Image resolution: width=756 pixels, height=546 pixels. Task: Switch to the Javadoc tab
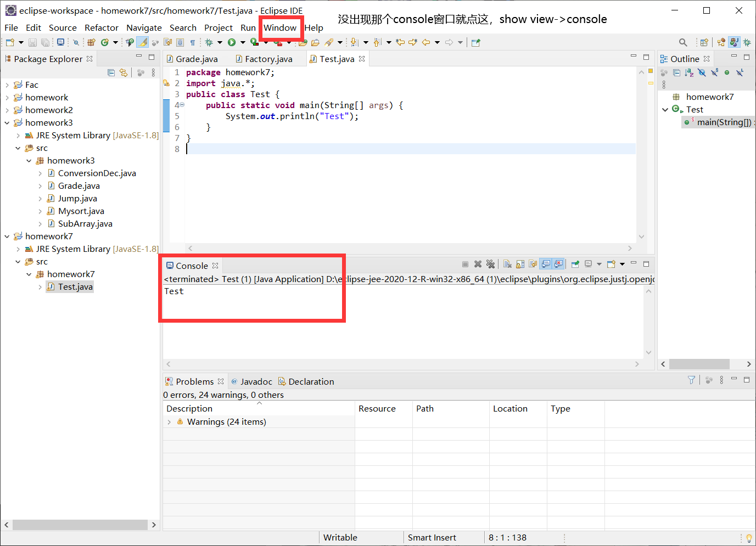[251, 381]
